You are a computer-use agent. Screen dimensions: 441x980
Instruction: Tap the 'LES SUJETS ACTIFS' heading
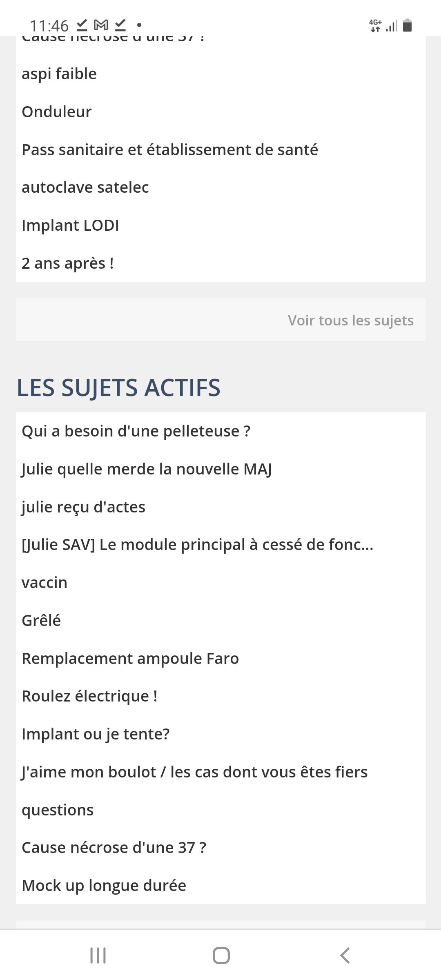tap(118, 387)
